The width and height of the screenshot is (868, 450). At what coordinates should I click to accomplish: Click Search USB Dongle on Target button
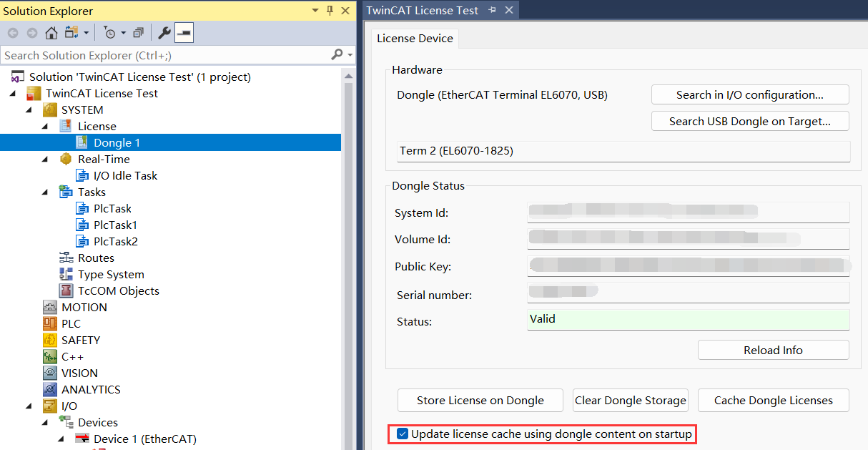click(x=750, y=121)
